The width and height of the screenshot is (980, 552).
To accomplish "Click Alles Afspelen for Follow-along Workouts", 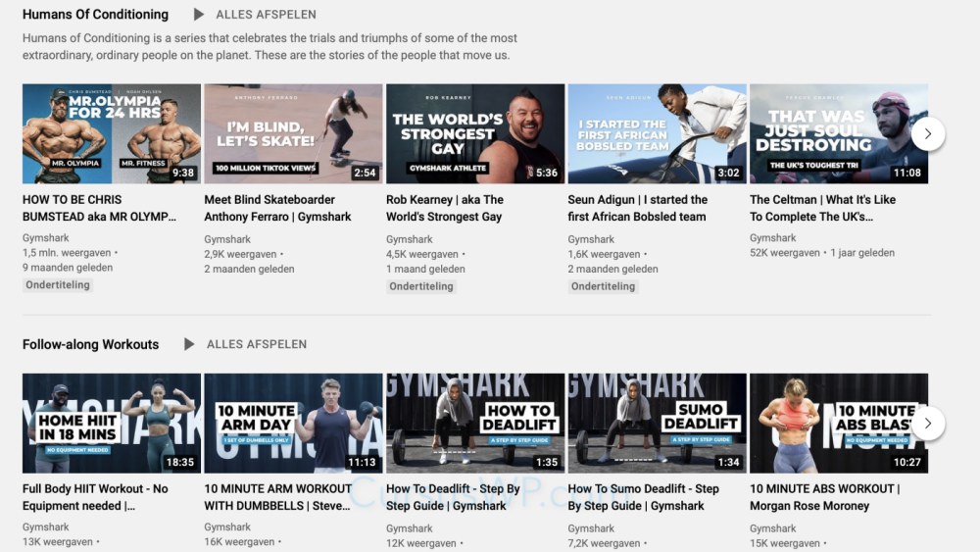I will click(256, 344).
